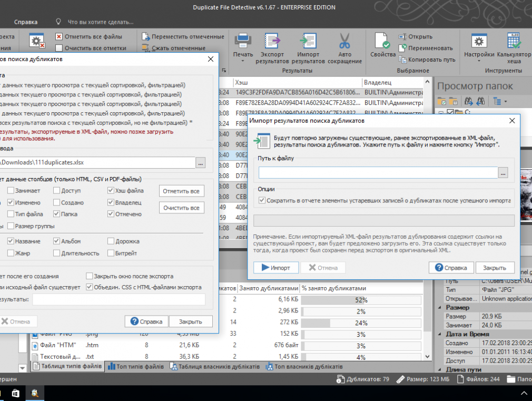Open the dropdown arrow under Печать
The width and height of the screenshot is (532, 401).
click(x=243, y=61)
